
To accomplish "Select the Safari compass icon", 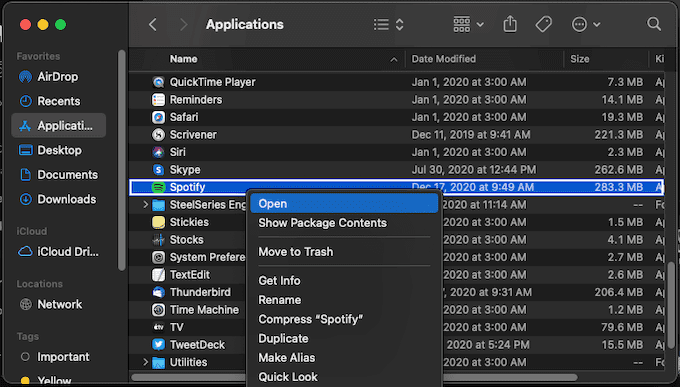I will (x=158, y=117).
